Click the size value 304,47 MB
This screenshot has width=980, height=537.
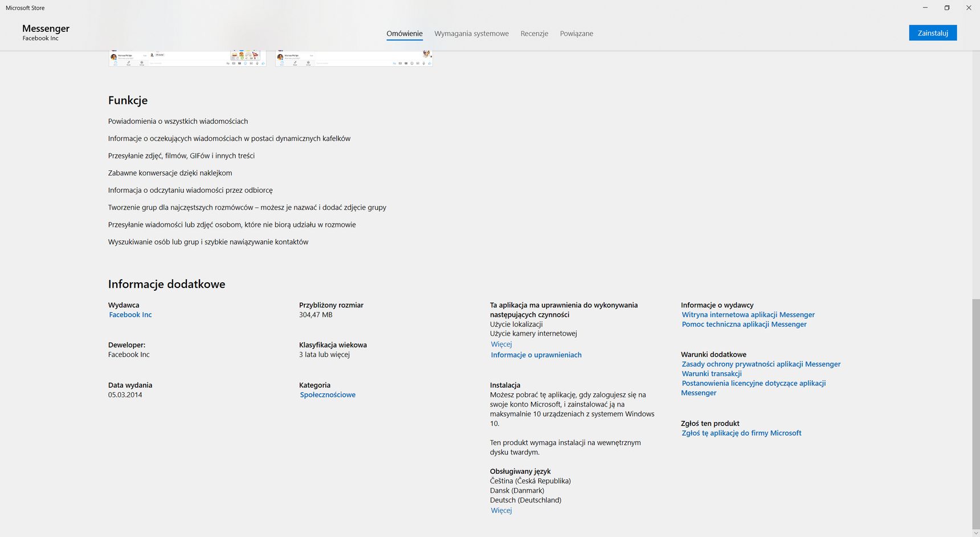point(316,315)
